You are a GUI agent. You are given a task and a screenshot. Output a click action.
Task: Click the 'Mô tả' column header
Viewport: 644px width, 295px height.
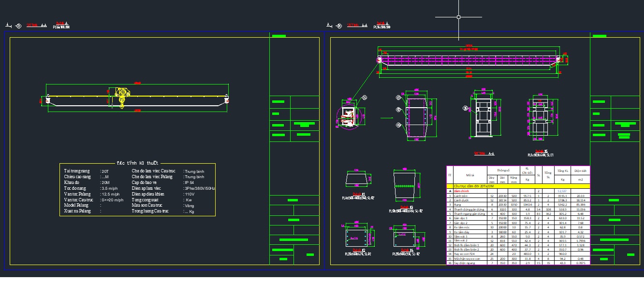[x=470, y=175]
